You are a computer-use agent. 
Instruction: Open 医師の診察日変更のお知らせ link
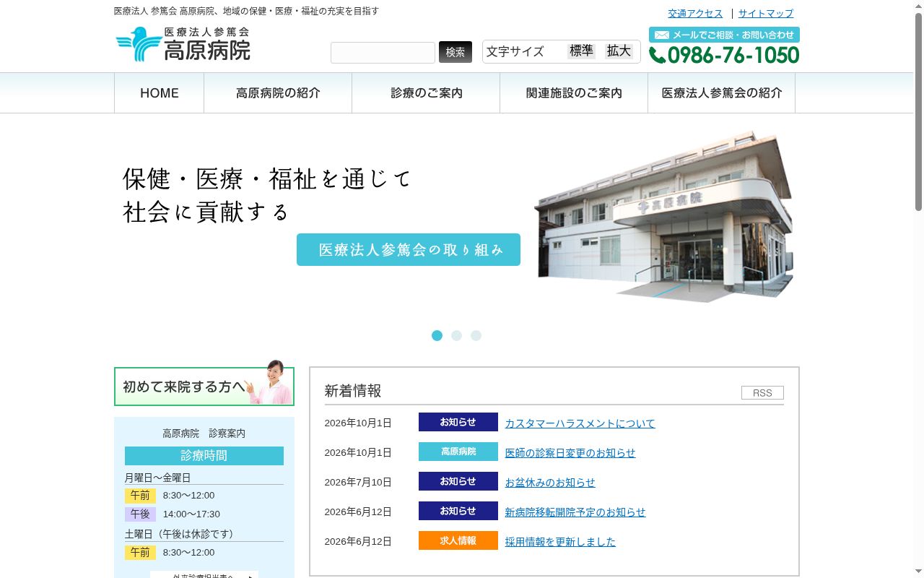coord(570,453)
